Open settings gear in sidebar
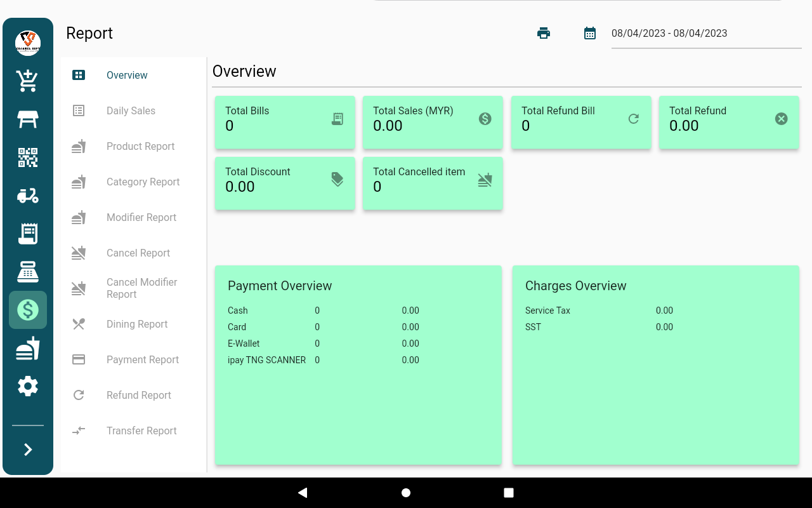Screen dimensions: 812x508 28,386
